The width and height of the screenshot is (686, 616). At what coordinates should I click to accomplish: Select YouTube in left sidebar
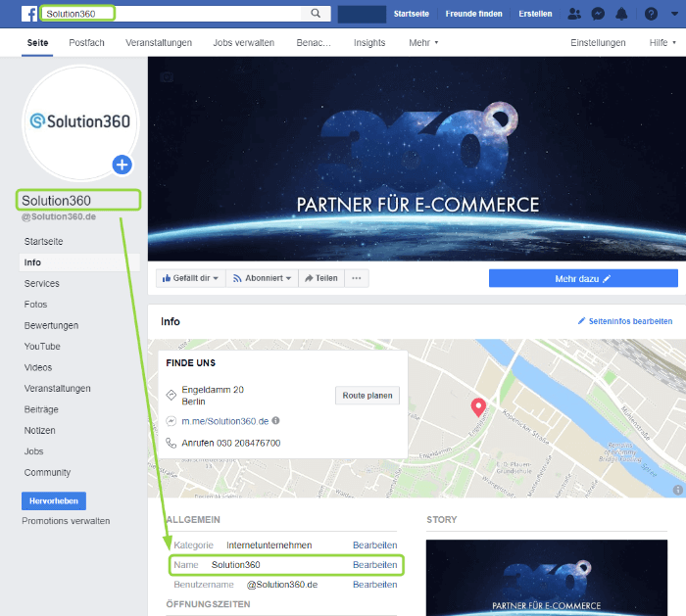(x=42, y=347)
